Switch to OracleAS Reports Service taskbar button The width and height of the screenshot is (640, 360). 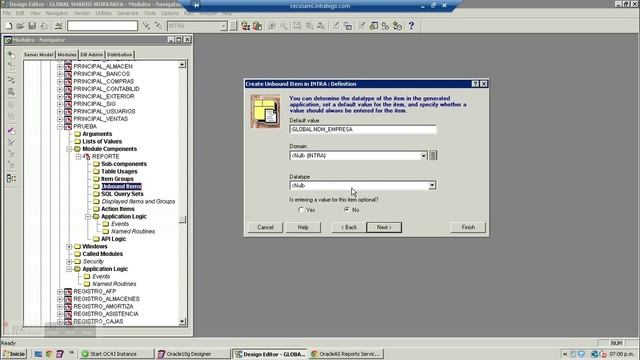(346, 354)
